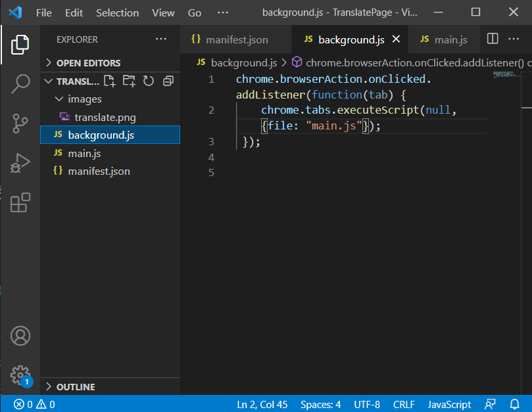Switch to the manifest.json tab
Screen dimensions: 532x412
coord(236,39)
